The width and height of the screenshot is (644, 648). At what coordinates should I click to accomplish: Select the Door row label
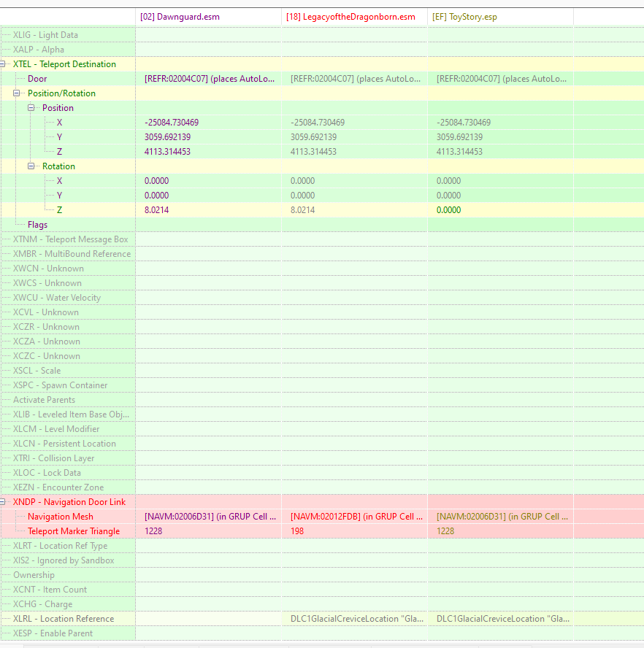tap(37, 79)
